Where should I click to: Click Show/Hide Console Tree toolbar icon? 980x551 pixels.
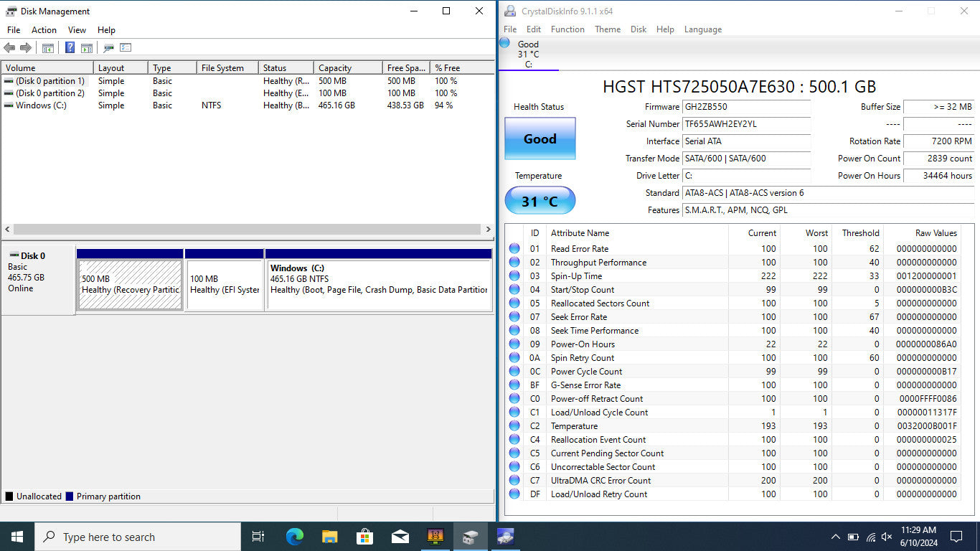[48, 48]
